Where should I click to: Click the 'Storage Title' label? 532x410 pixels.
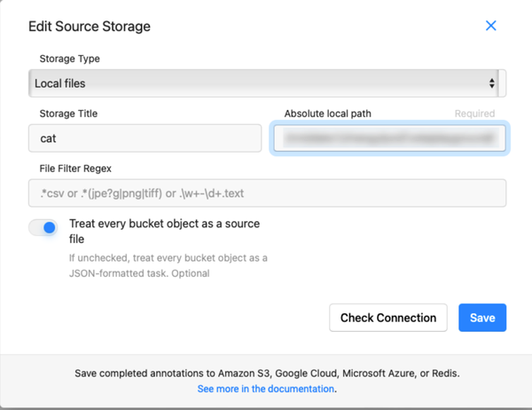68,114
